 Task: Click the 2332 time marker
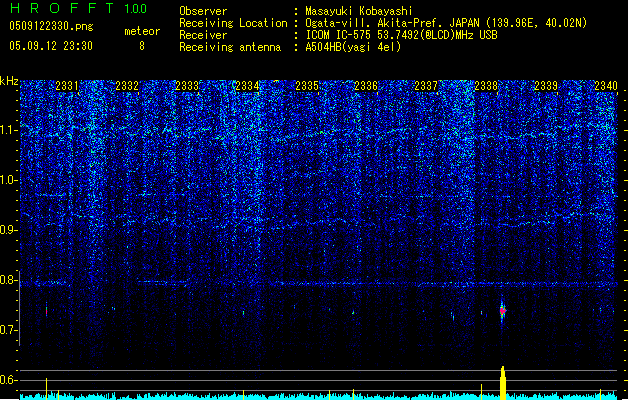click(x=127, y=86)
